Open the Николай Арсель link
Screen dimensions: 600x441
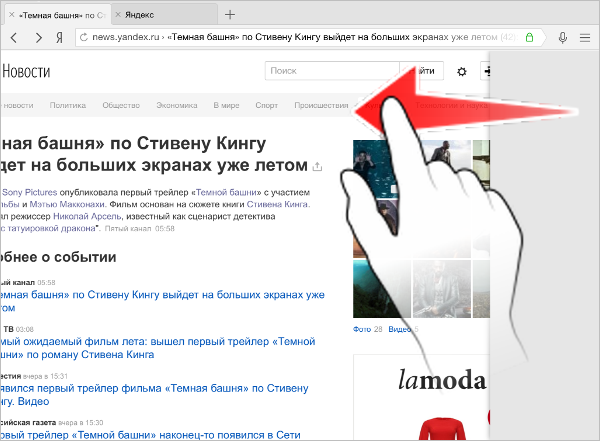pos(87,216)
